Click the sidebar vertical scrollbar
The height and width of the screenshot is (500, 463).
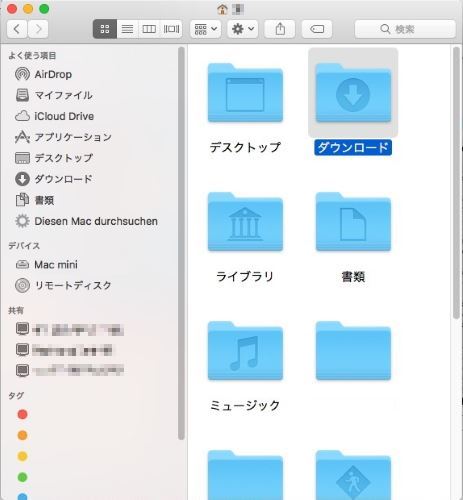pos(181,243)
